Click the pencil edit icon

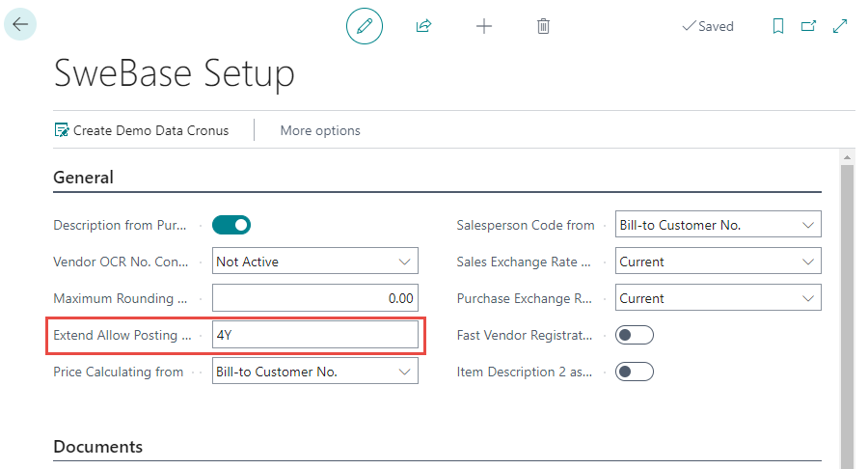[x=365, y=26]
